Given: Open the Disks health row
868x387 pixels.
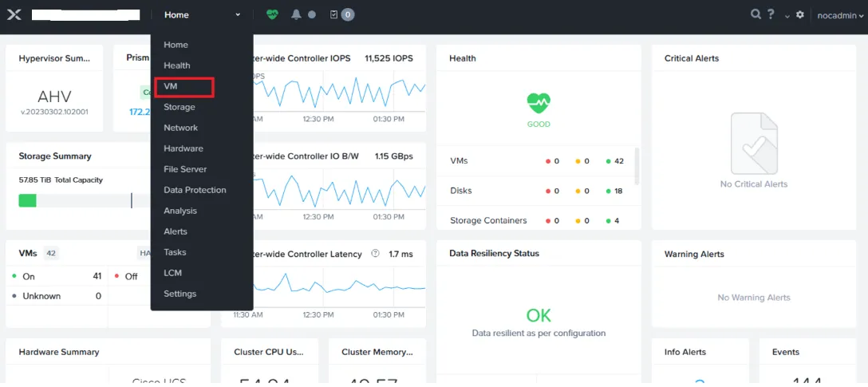Looking at the screenshot, I should tap(539, 191).
